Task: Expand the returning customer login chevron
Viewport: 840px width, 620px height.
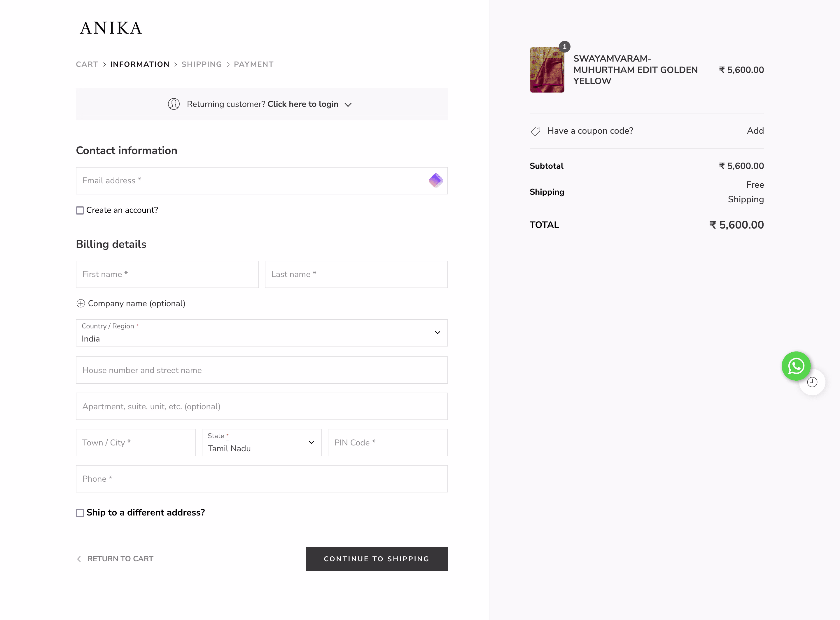Action: point(348,105)
